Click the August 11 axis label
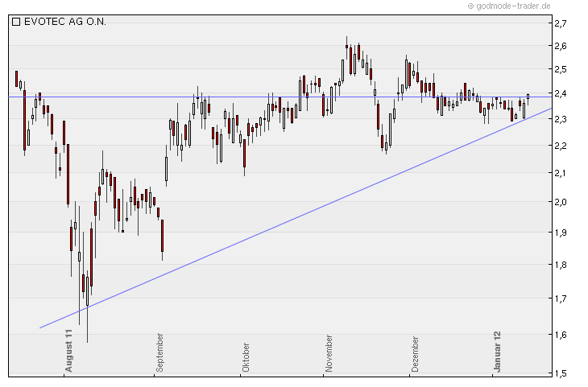The height and width of the screenshot is (387, 588). (68, 351)
